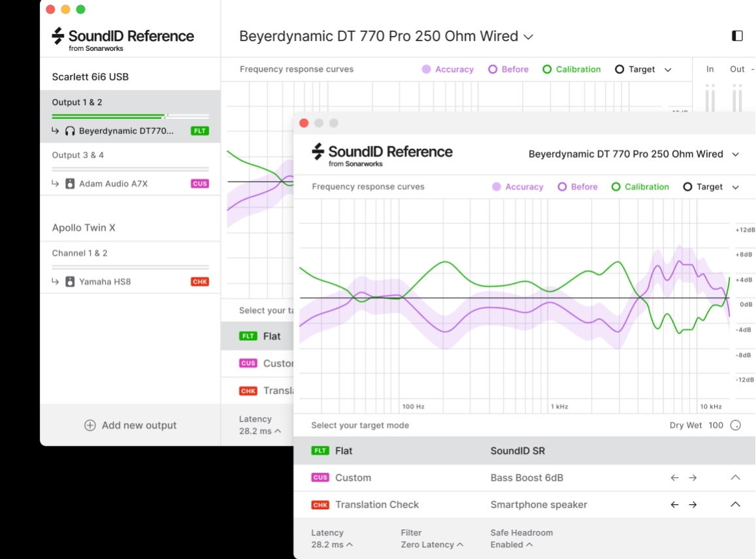Click Add new output button

(131, 426)
